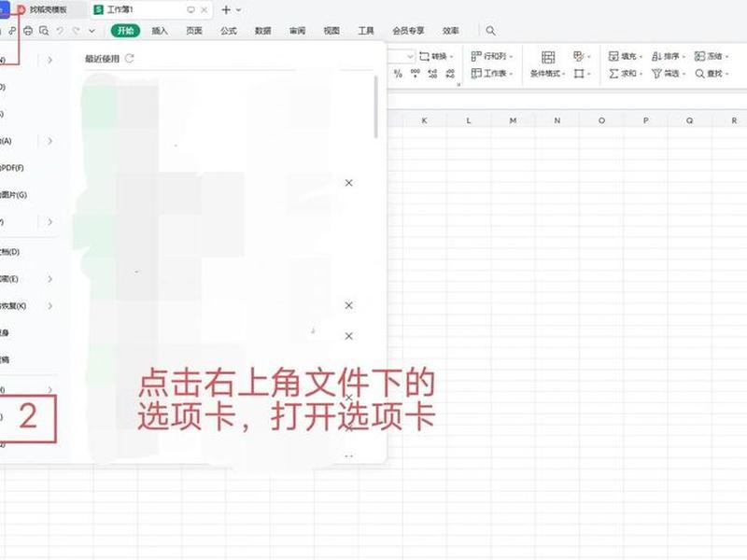
Task: Choose the PDF(F) export menu item
Action: point(12,168)
